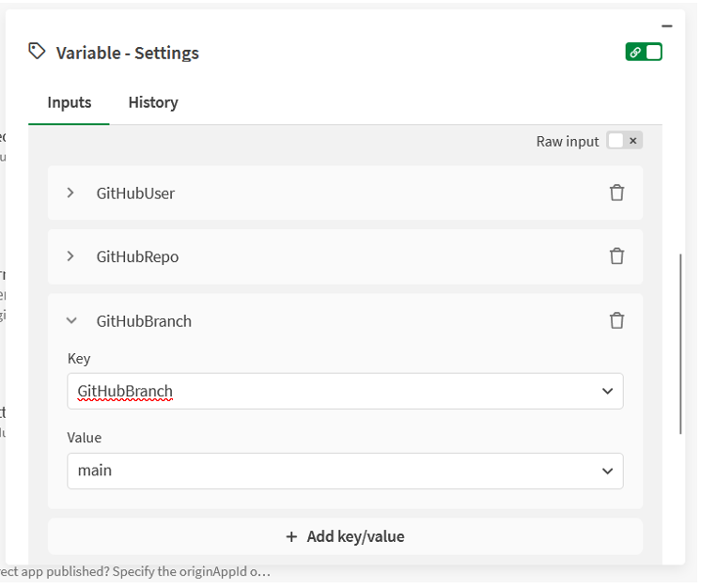Delete the GitHubBranch key/value entry
This screenshot has width=701, height=588.
click(616, 321)
